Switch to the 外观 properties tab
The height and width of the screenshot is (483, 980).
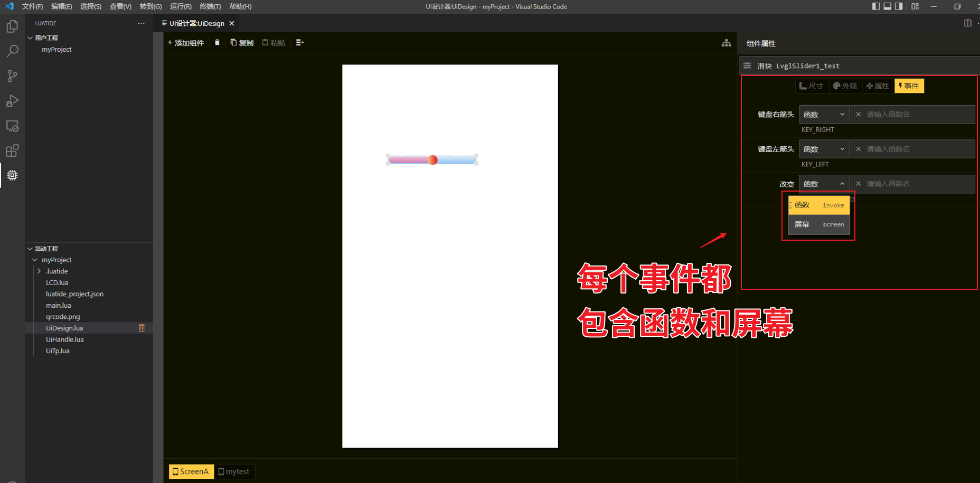pos(845,86)
